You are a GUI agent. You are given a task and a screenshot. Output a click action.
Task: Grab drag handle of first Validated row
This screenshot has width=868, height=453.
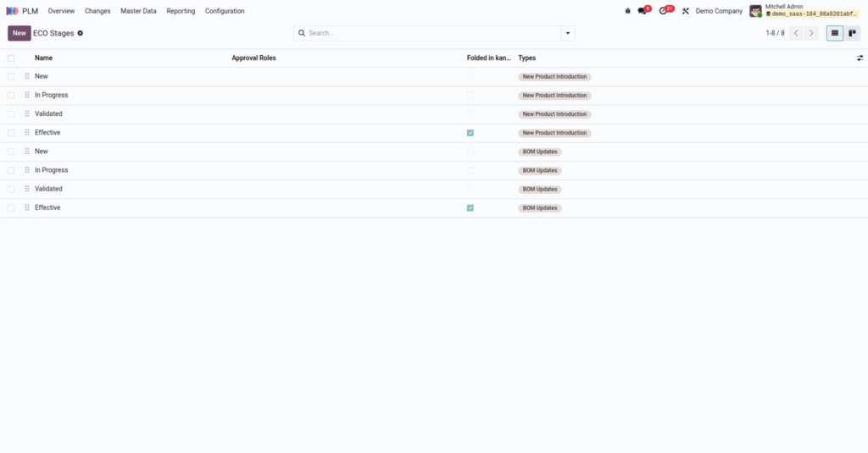pyautogui.click(x=27, y=114)
